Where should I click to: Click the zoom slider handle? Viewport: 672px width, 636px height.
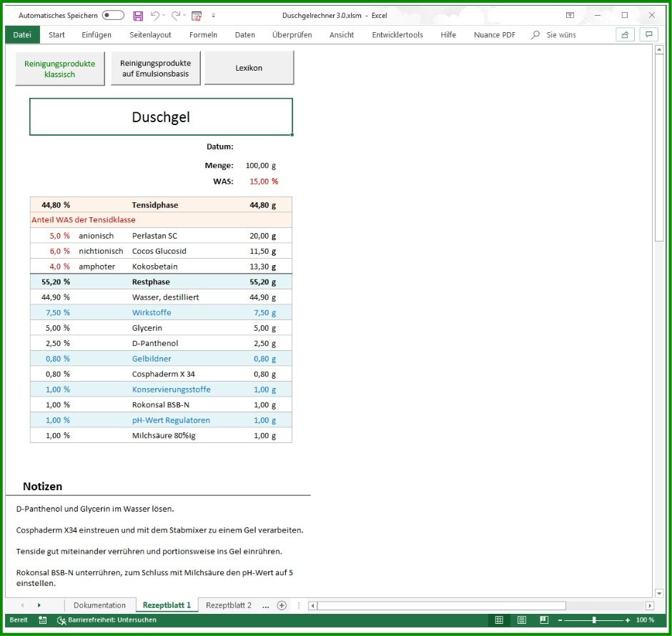tap(594, 620)
